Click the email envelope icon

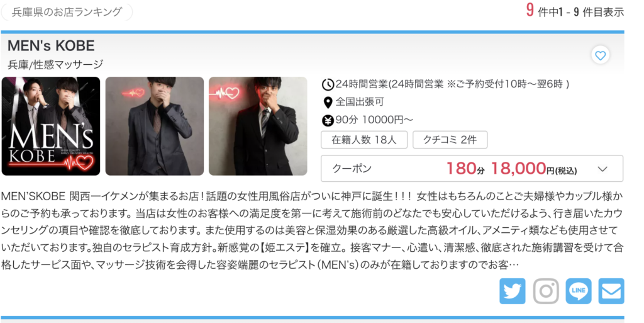611,291
